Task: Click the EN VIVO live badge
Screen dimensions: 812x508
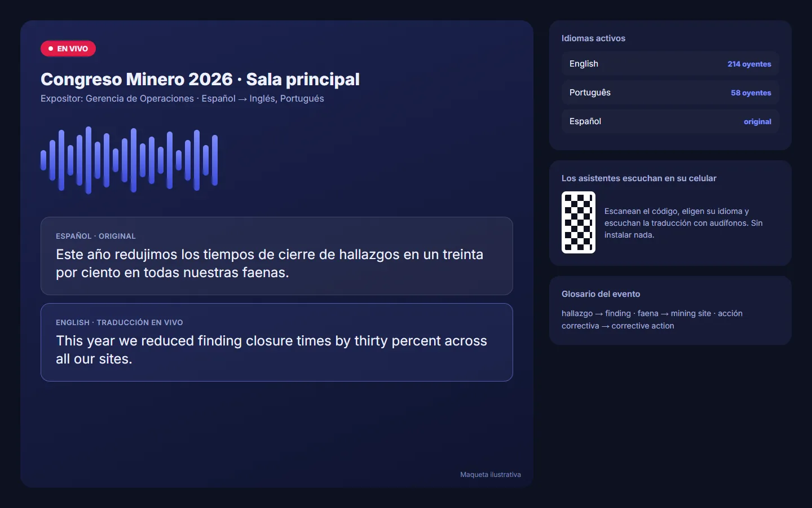Action: (68, 49)
